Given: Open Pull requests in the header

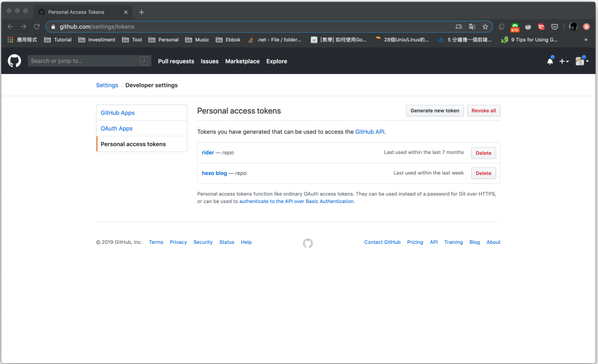Looking at the screenshot, I should tap(176, 61).
